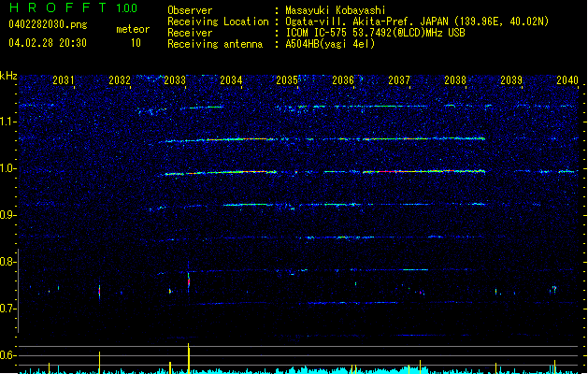Click the 2039 time marker
The height and width of the screenshot is (374, 588).
coord(511,80)
